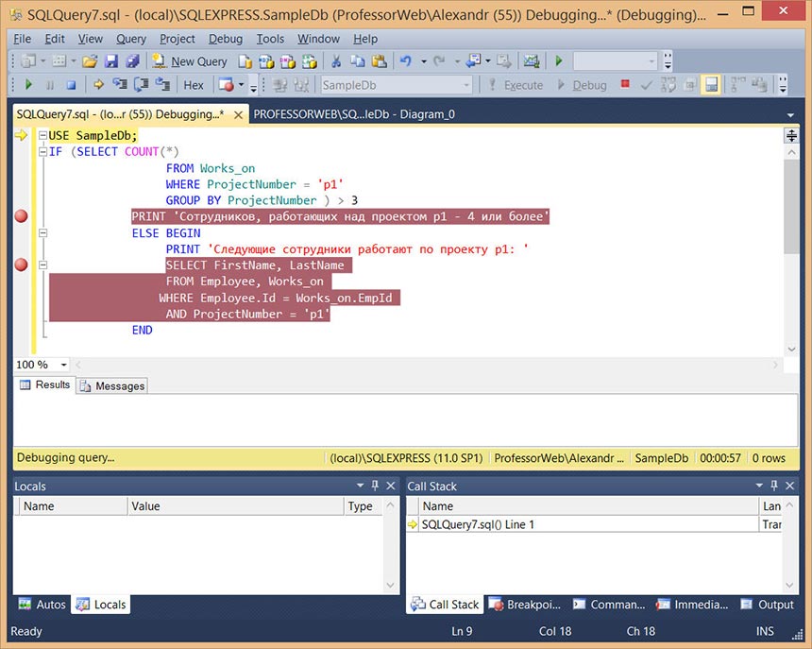Switch to the Diagram_0 document tab

click(354, 114)
